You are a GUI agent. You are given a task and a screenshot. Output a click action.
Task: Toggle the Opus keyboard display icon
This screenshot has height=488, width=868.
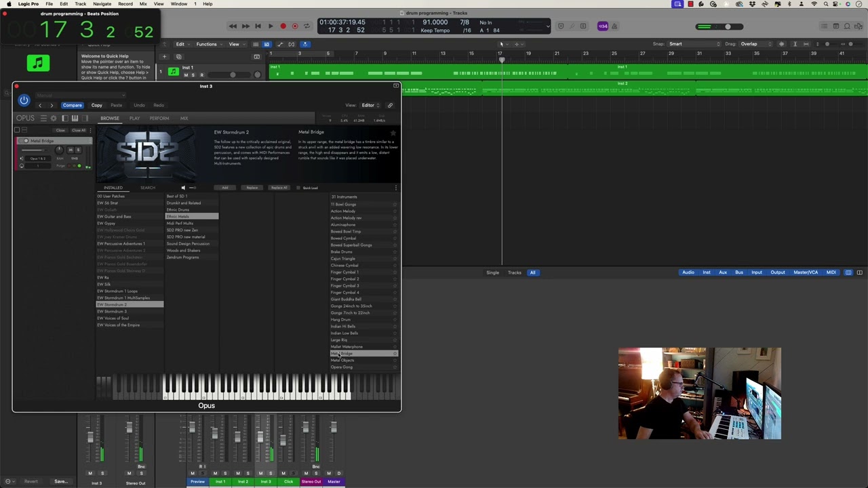pos(75,118)
